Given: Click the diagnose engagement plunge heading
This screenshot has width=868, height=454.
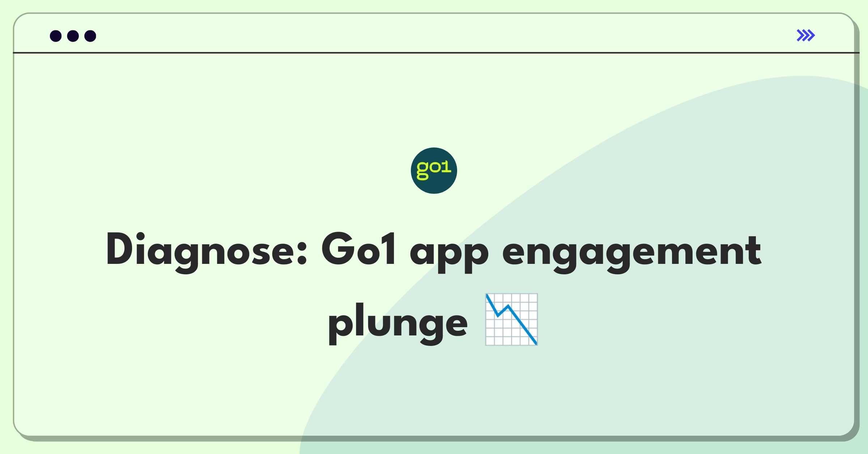Looking at the screenshot, I should click(434, 281).
